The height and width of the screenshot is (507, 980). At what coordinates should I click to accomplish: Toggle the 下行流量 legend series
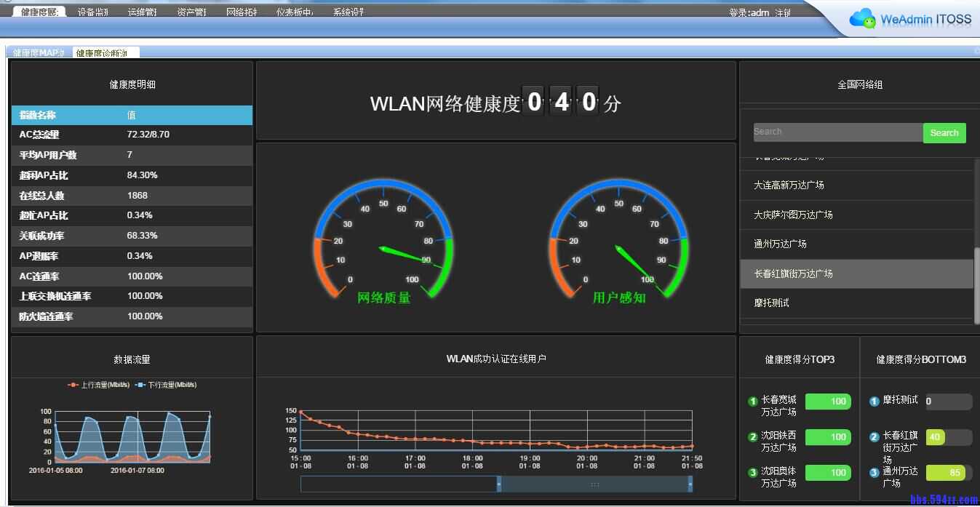[166, 385]
